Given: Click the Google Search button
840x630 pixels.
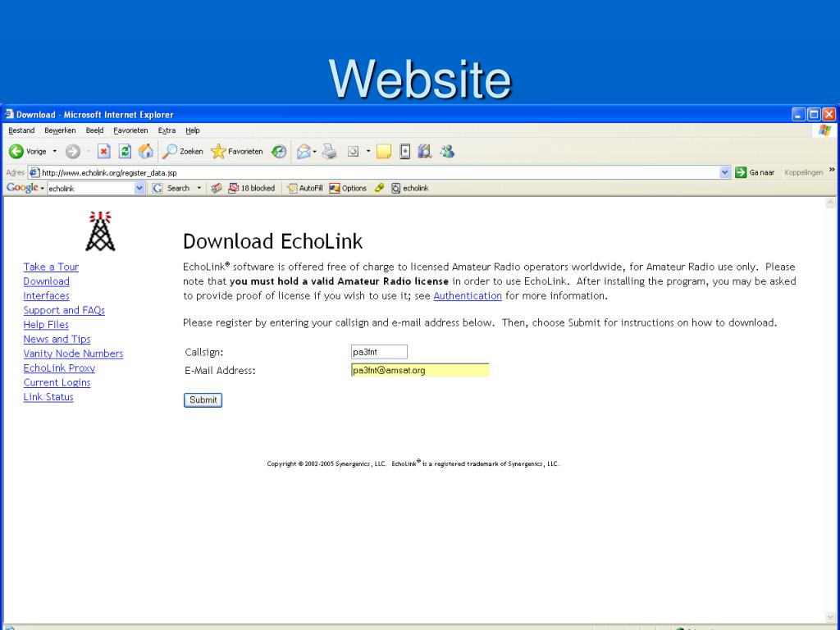Looking at the screenshot, I should 171,188.
